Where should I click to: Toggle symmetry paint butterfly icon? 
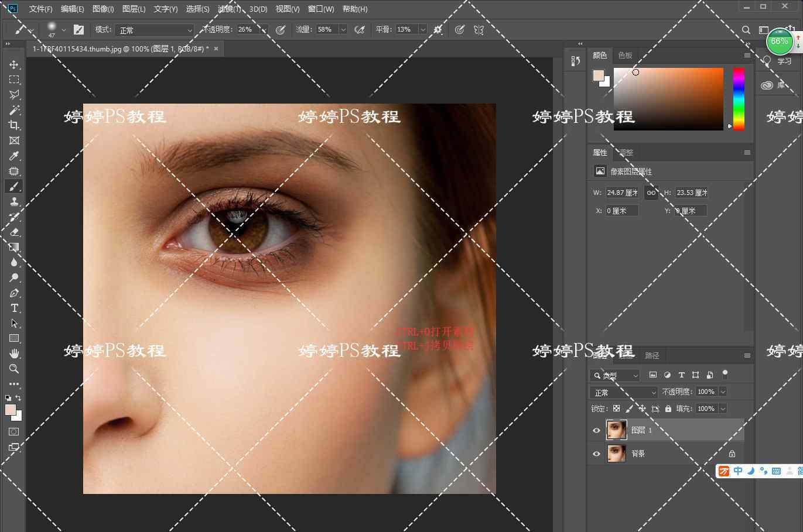[x=479, y=29]
